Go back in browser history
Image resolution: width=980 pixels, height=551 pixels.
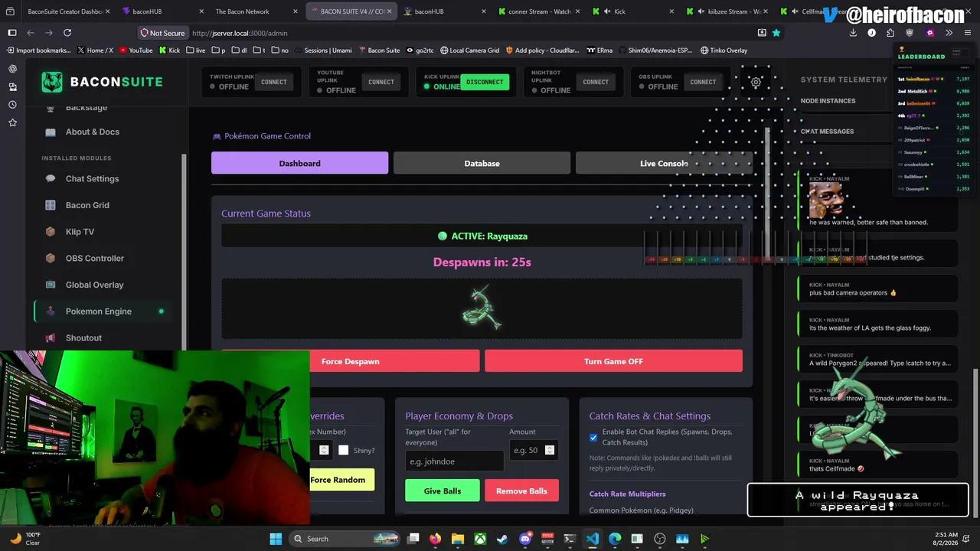[31, 33]
